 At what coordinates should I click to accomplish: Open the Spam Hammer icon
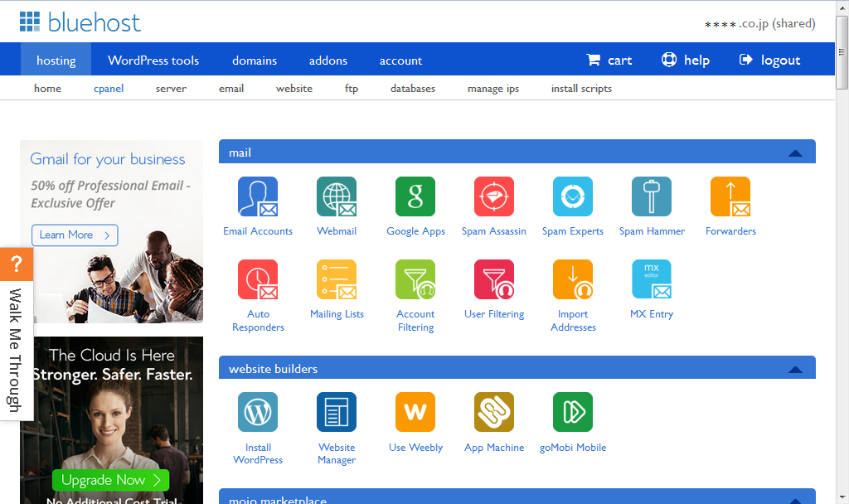[652, 196]
